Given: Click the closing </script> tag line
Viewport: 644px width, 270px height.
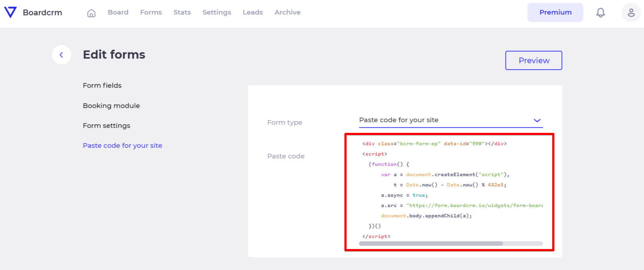Looking at the screenshot, I should point(377,236).
